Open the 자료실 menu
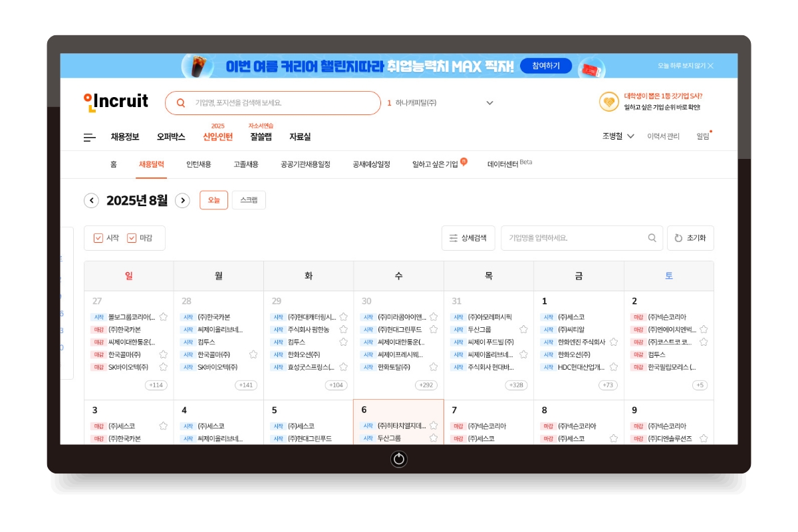 [x=300, y=137]
